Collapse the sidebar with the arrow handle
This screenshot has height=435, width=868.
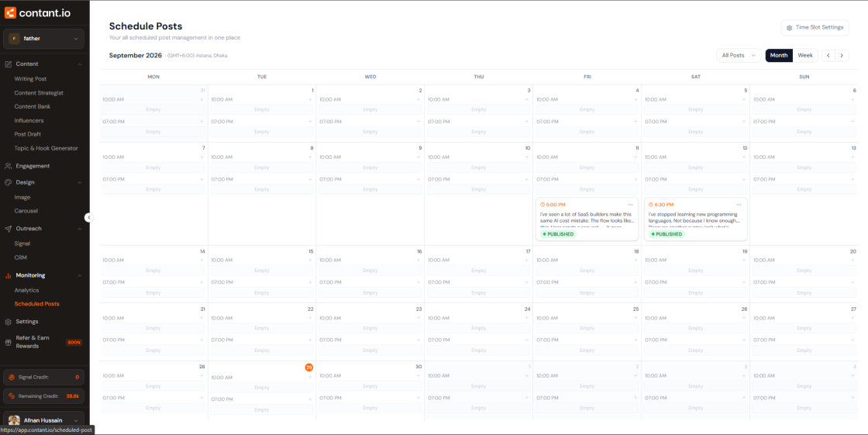pyautogui.click(x=88, y=218)
